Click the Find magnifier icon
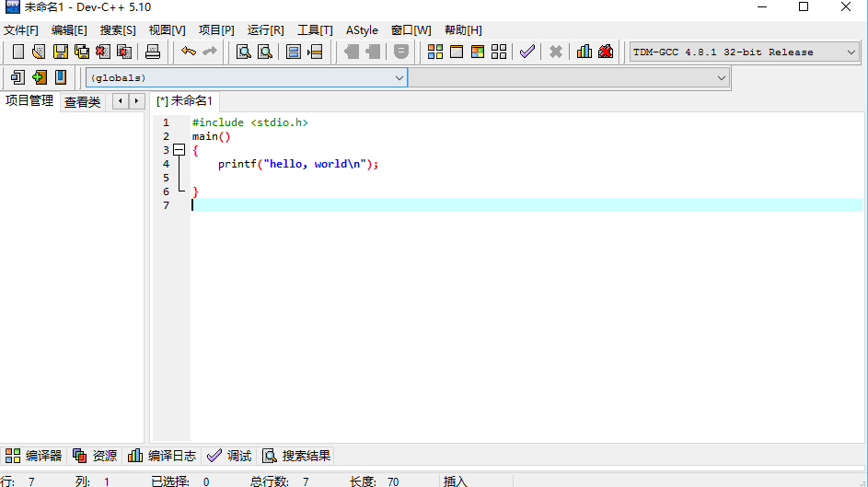The width and height of the screenshot is (868, 487). coord(244,52)
